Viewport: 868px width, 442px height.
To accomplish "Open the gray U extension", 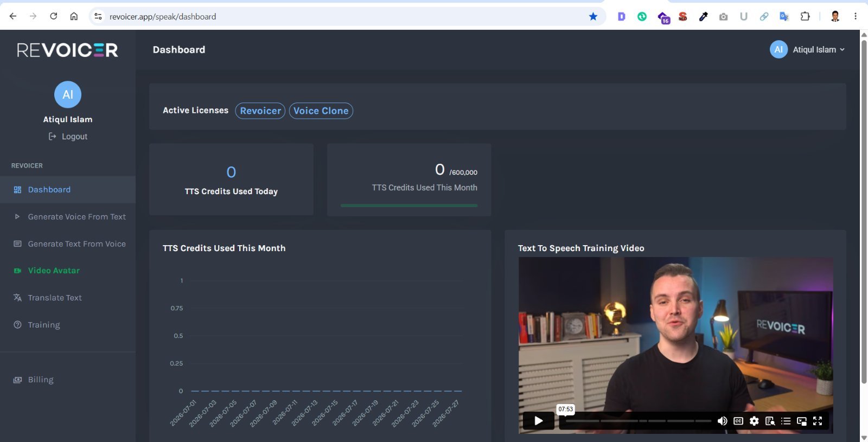I will click(x=744, y=16).
